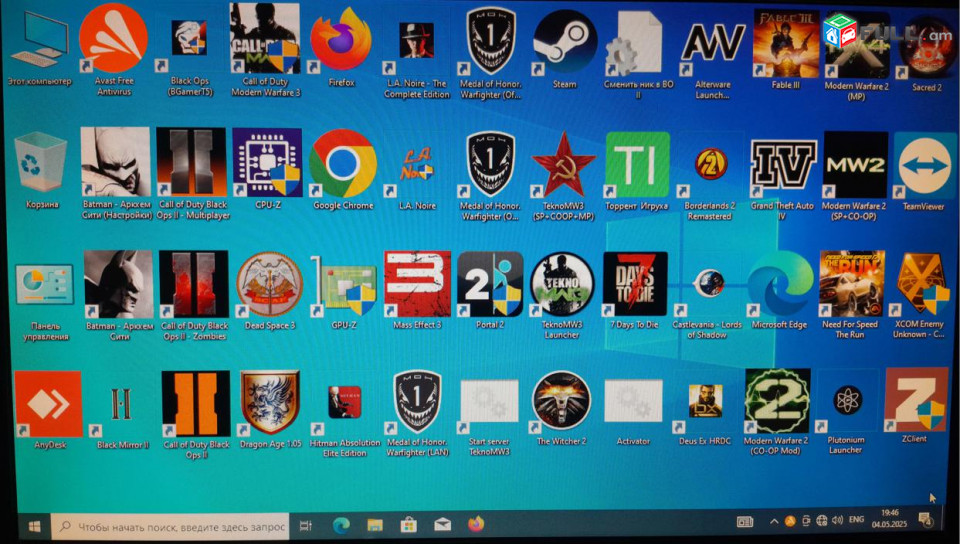Launch the ZClient shortcut
Screen dimensions: 960x544
[x=916, y=399]
